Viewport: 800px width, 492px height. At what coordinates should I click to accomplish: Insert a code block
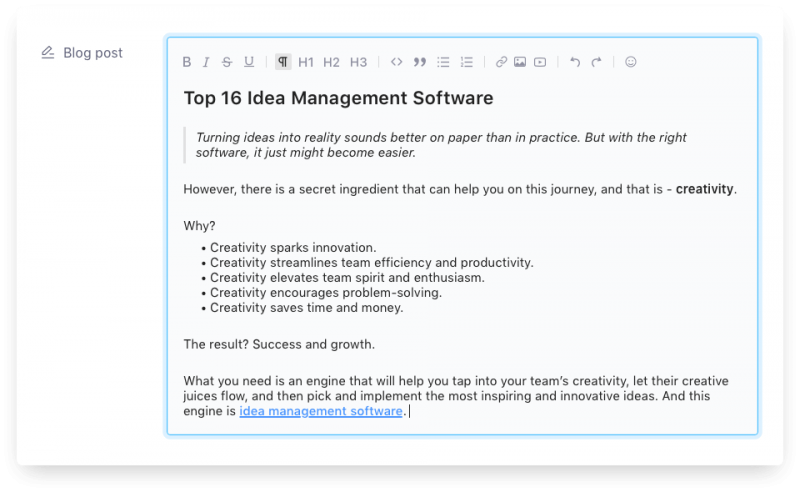[397, 62]
